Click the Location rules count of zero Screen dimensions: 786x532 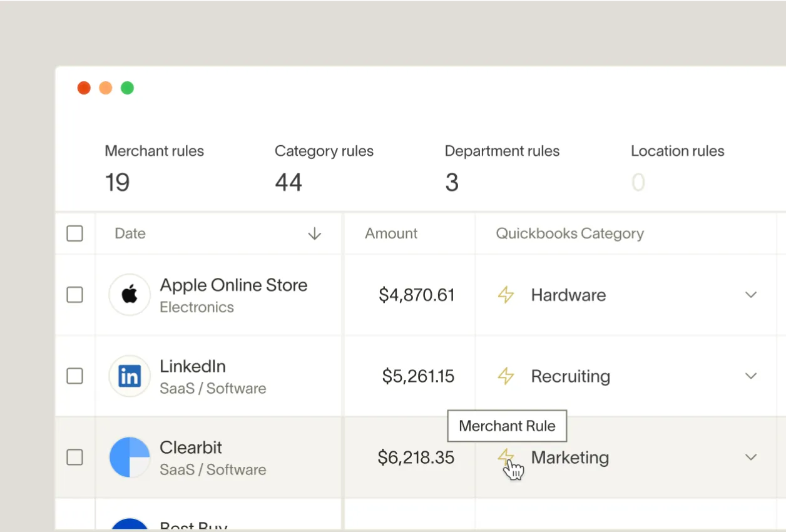point(638,182)
